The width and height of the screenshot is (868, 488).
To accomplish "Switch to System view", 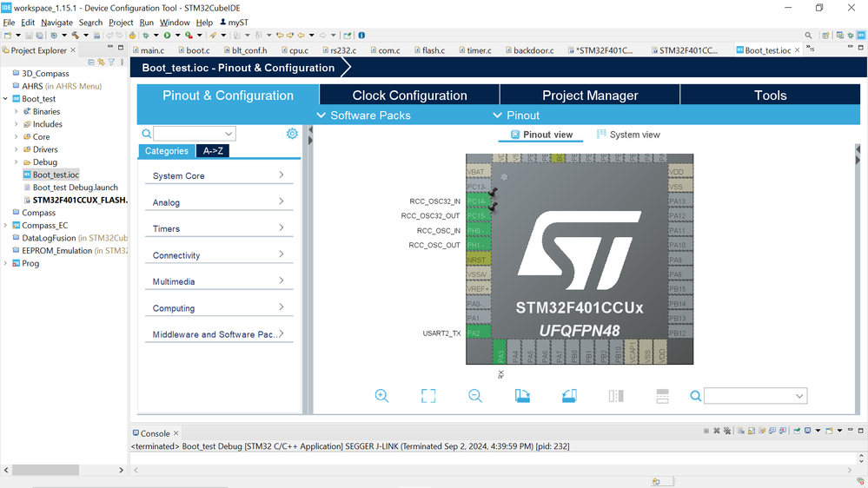I will pos(628,135).
